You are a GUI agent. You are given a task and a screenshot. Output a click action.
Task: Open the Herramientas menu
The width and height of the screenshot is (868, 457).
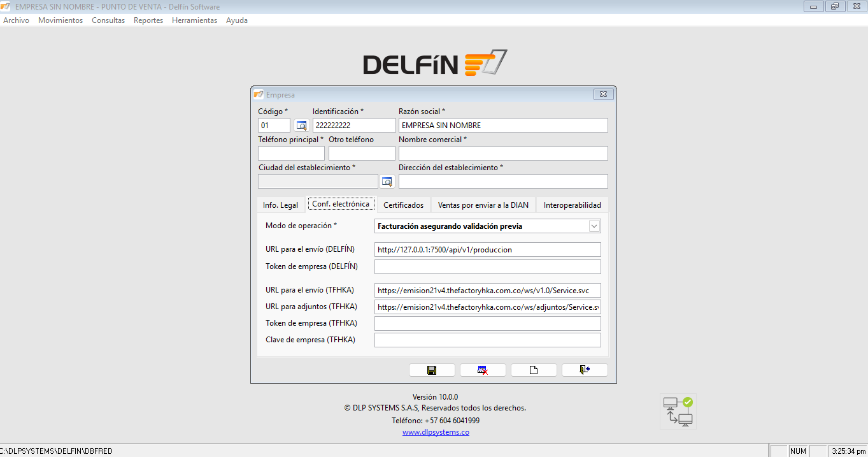point(194,20)
